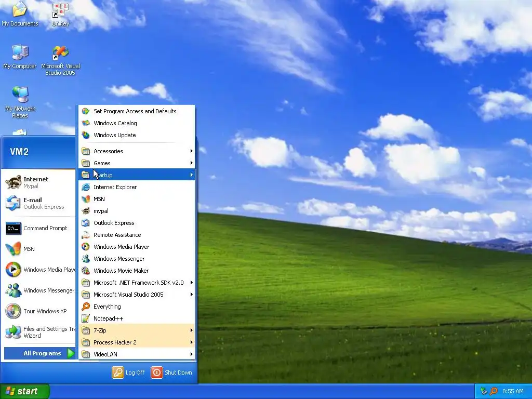Image resolution: width=532 pixels, height=399 pixels.
Task: Choose MSN in the All Programs list
Action: 137,199
